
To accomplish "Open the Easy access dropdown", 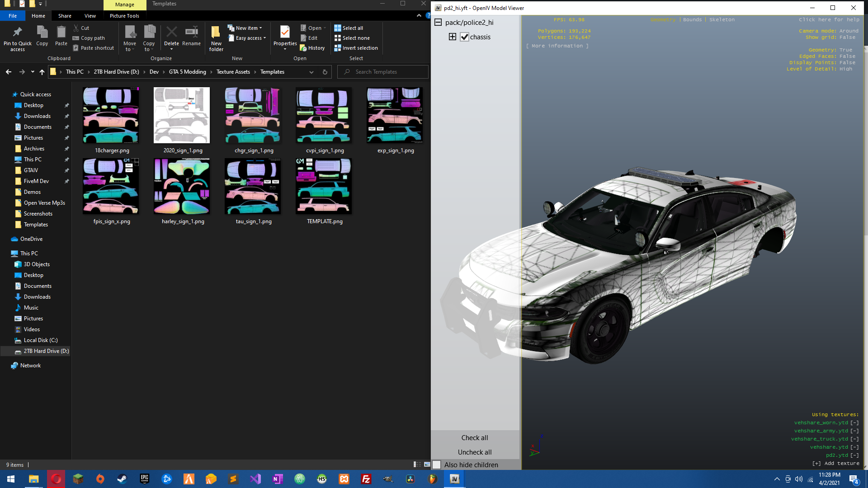I will coord(248,38).
